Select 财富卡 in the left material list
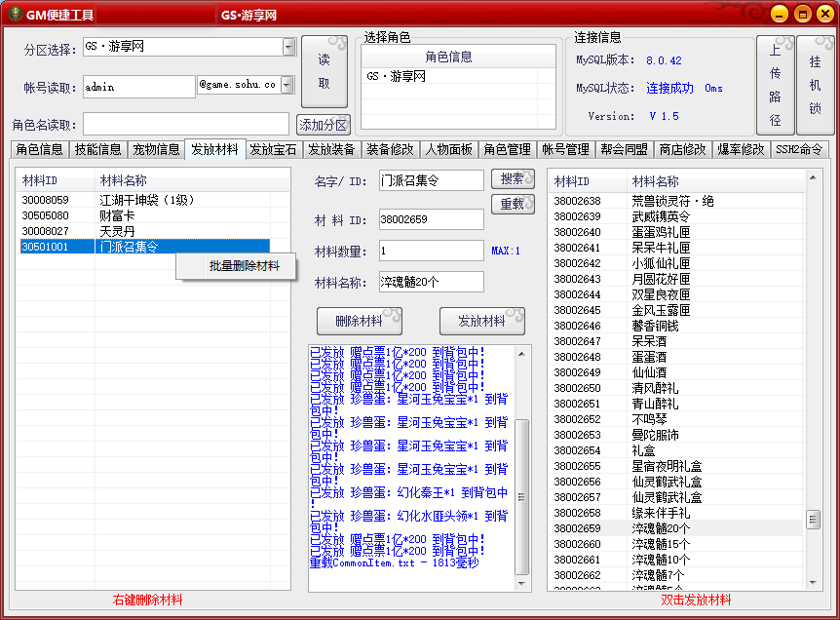The image size is (840, 620). coord(117,215)
